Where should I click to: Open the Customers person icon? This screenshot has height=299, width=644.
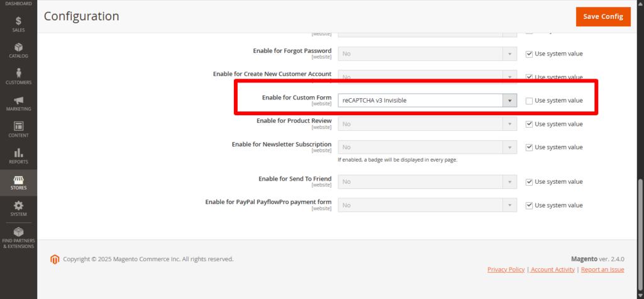click(x=18, y=74)
